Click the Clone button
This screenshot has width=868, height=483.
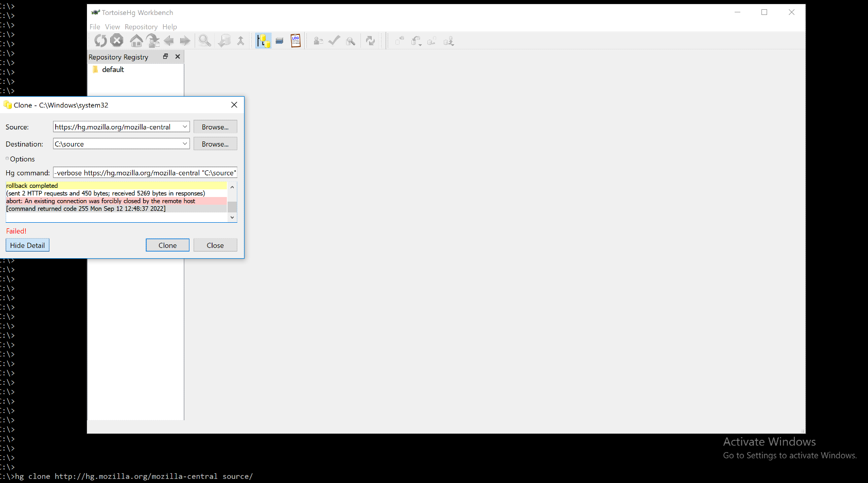tap(167, 245)
